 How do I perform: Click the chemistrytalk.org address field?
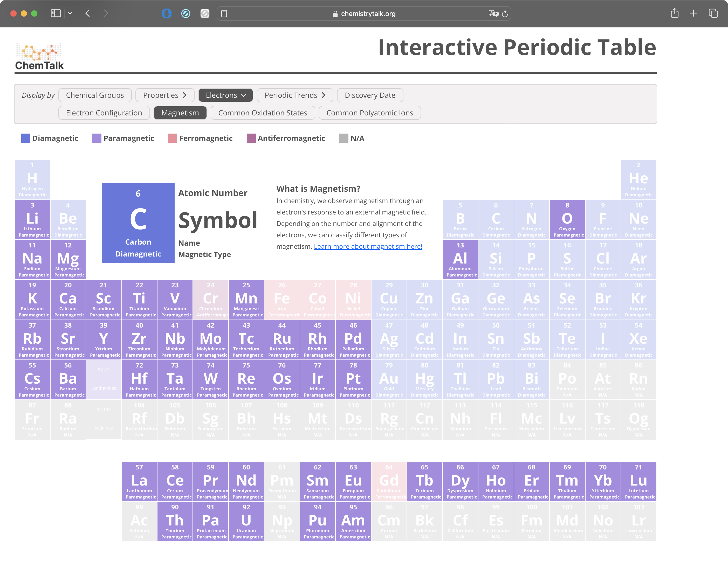[364, 14]
